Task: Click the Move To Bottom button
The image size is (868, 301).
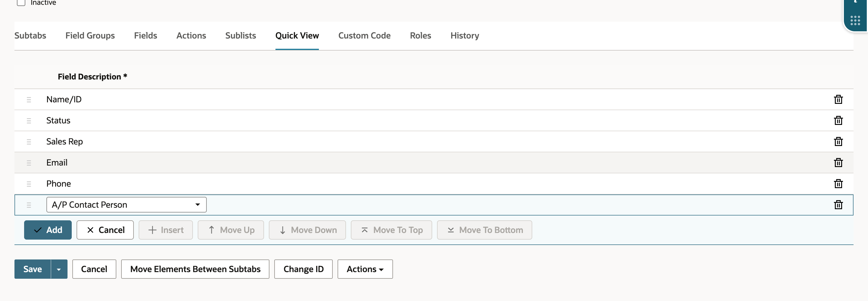Action: click(x=485, y=230)
